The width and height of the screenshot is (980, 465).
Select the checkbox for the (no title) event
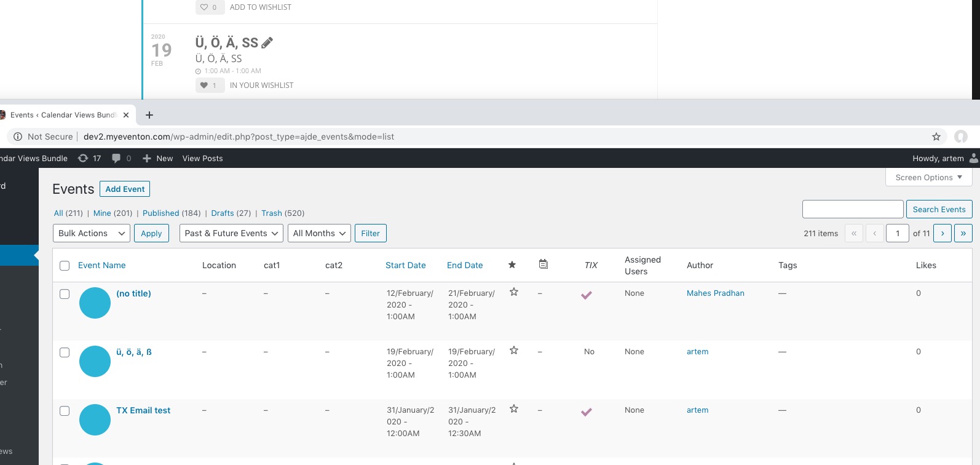click(65, 294)
